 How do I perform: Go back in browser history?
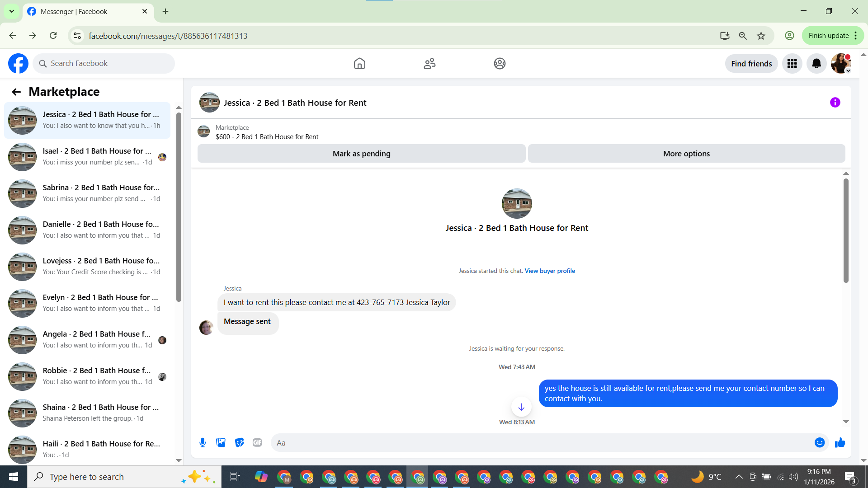click(x=13, y=36)
